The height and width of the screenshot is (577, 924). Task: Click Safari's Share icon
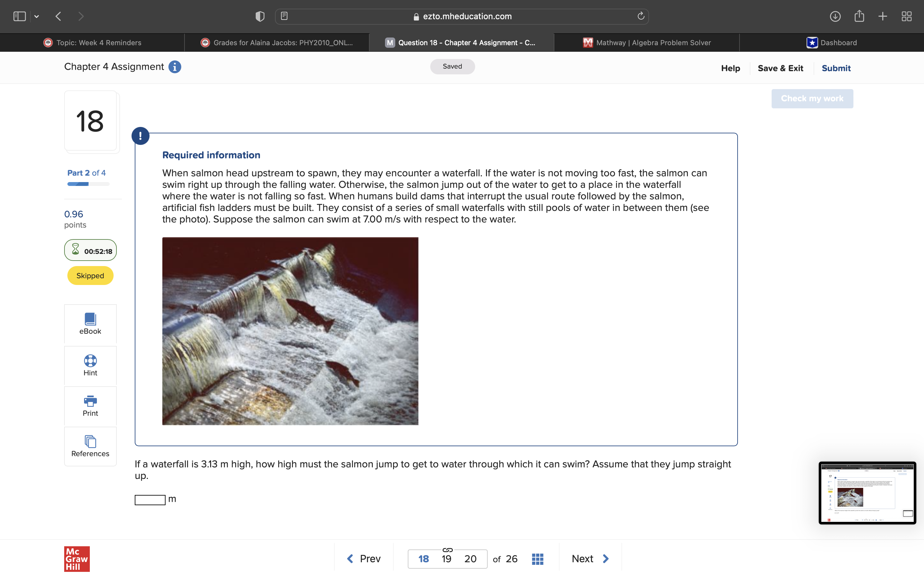(859, 16)
